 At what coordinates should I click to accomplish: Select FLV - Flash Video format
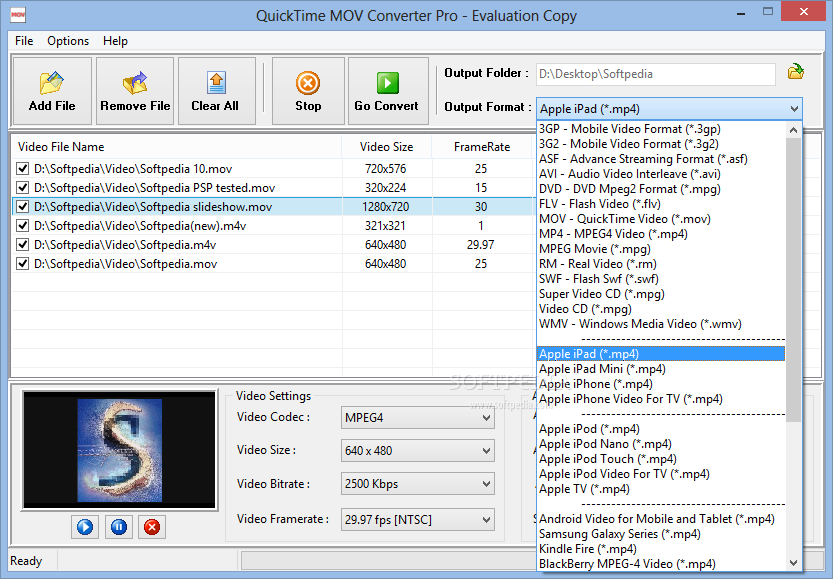pos(661,204)
